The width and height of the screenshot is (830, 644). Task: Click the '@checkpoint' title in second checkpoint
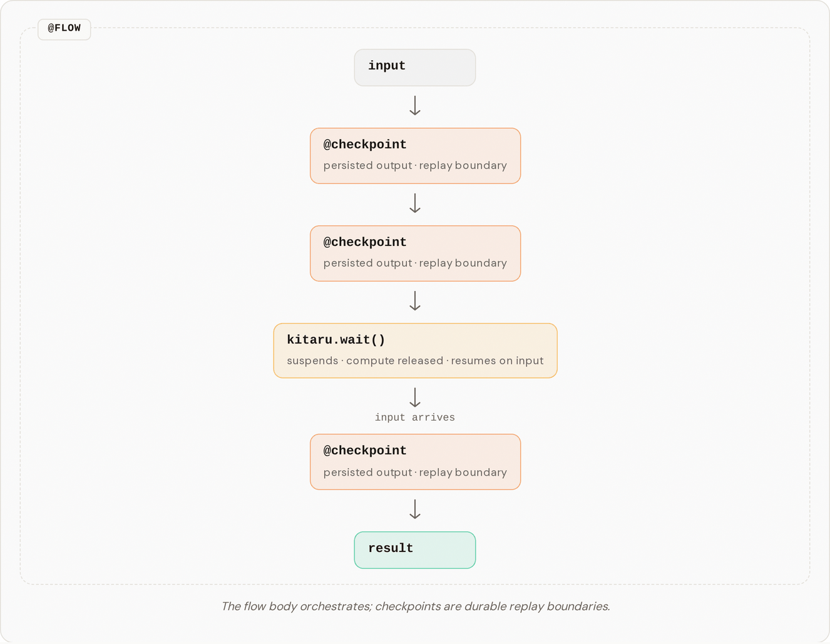coord(365,242)
